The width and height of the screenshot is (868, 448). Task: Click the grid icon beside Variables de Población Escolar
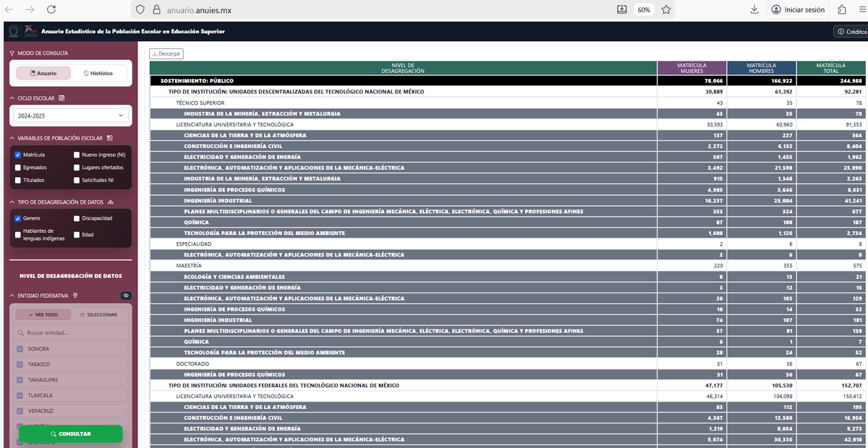click(109, 138)
